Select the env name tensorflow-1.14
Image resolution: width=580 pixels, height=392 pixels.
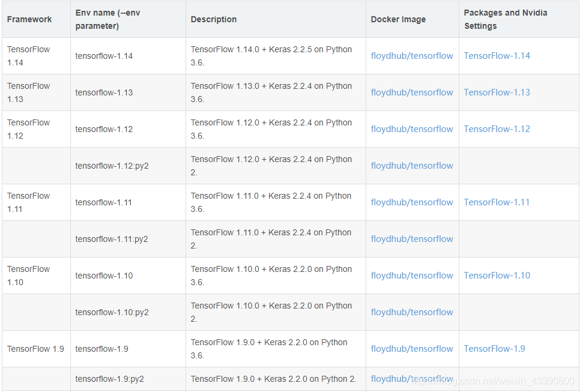(x=104, y=56)
